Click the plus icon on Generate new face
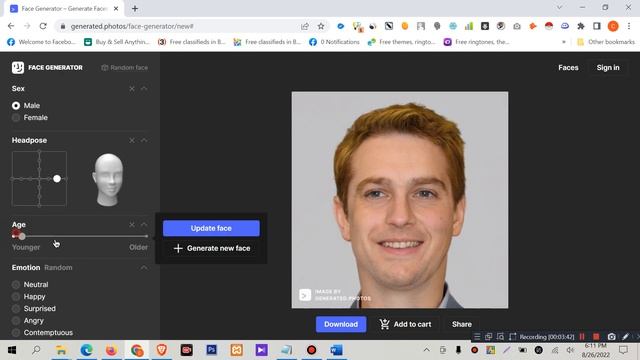Image resolution: width=640 pixels, height=360 pixels. (x=178, y=248)
